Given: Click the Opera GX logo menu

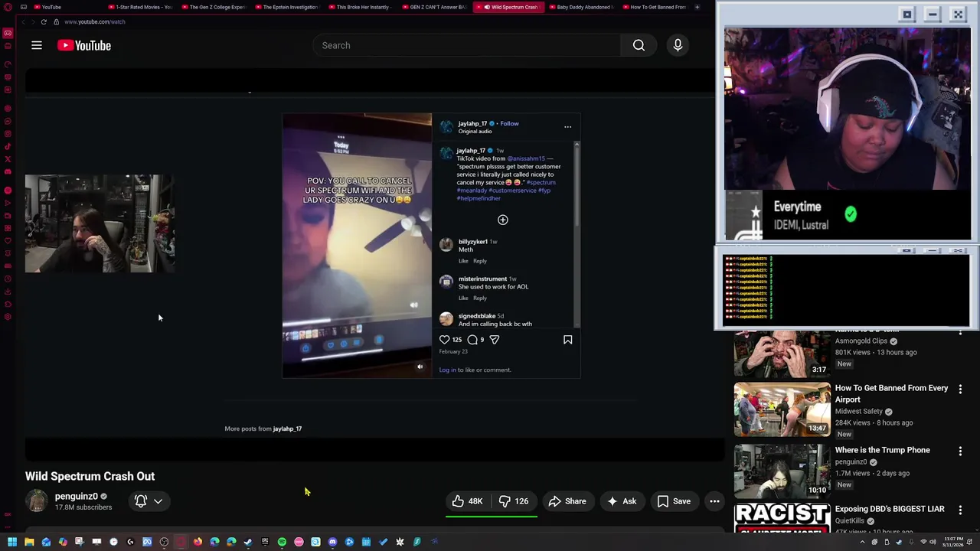Looking at the screenshot, I should 8,7.
